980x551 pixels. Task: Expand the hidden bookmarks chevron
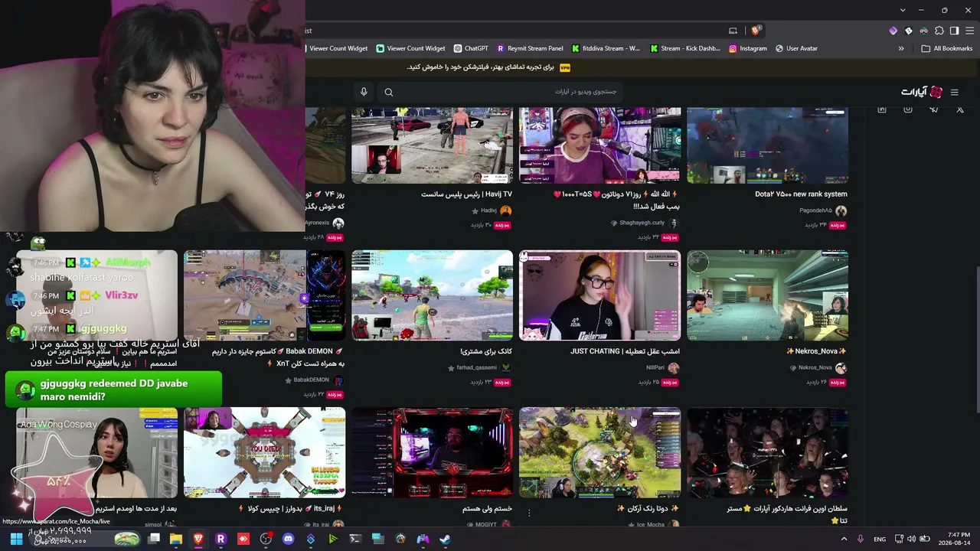click(901, 48)
